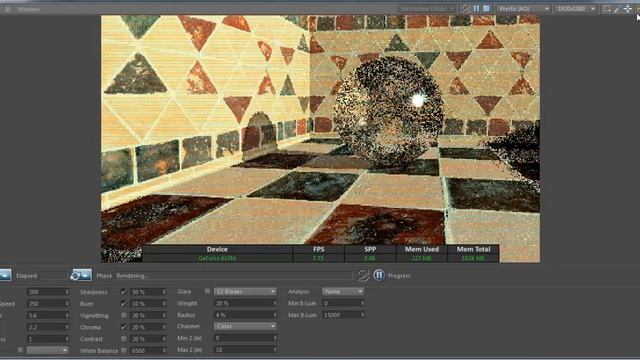The image size is (640, 360).
Task: Toggle the Vignetting checkbox
Action: point(123,316)
